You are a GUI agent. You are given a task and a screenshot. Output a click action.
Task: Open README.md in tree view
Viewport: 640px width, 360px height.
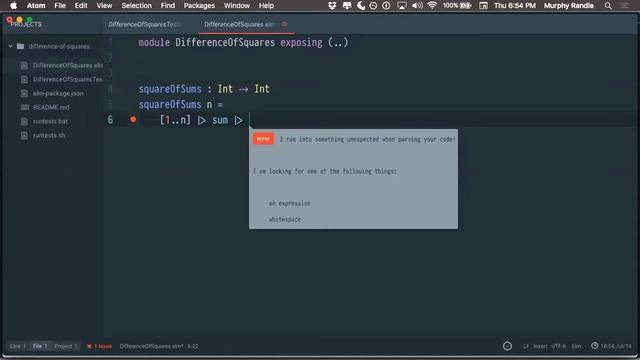(51, 107)
